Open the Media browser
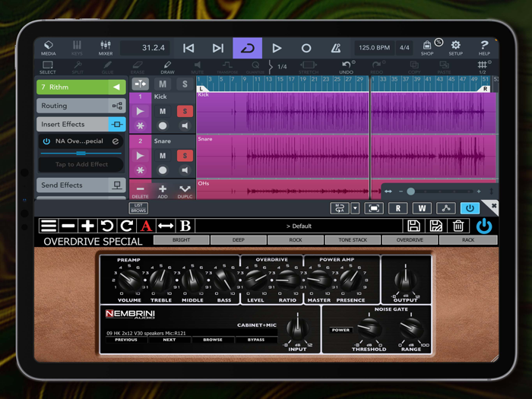 point(48,48)
